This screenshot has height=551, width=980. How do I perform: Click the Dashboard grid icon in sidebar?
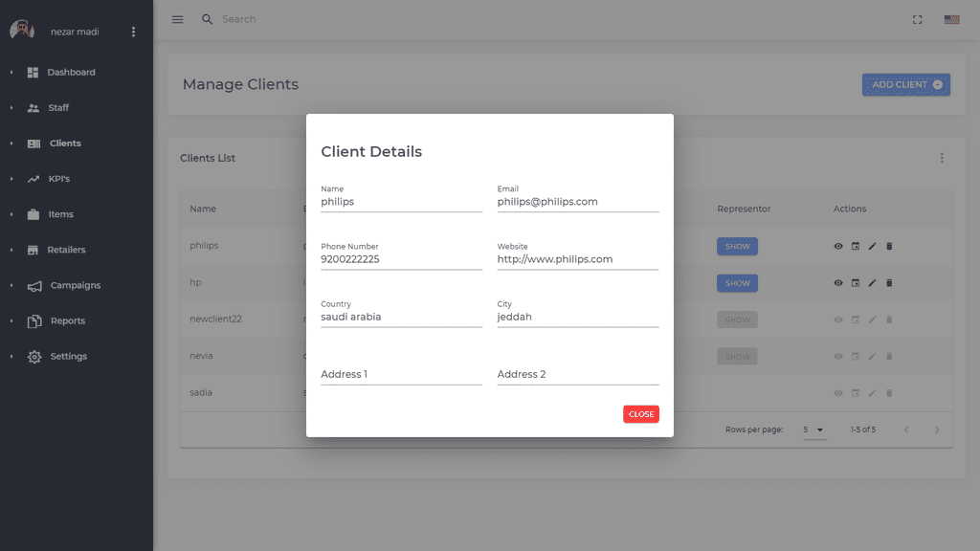33,73
